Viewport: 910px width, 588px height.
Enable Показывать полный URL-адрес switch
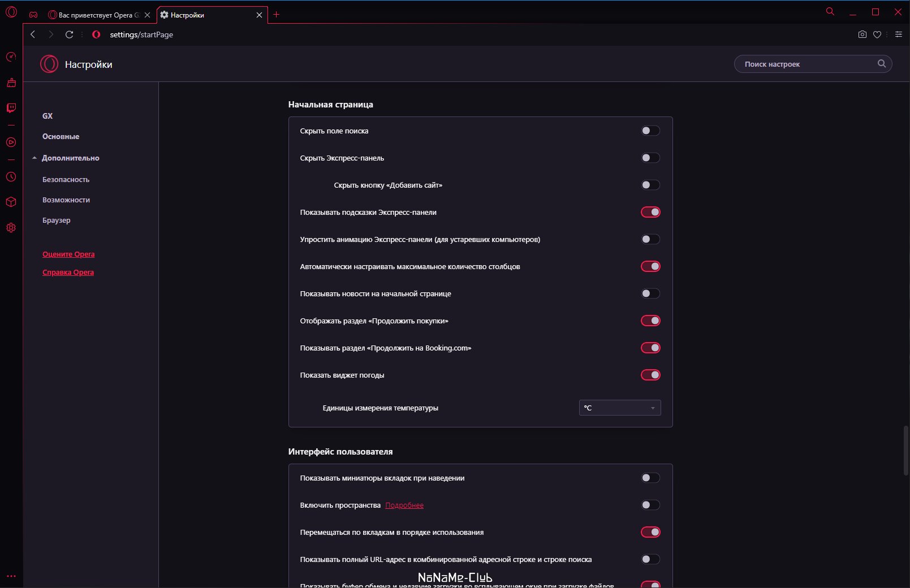(650, 559)
